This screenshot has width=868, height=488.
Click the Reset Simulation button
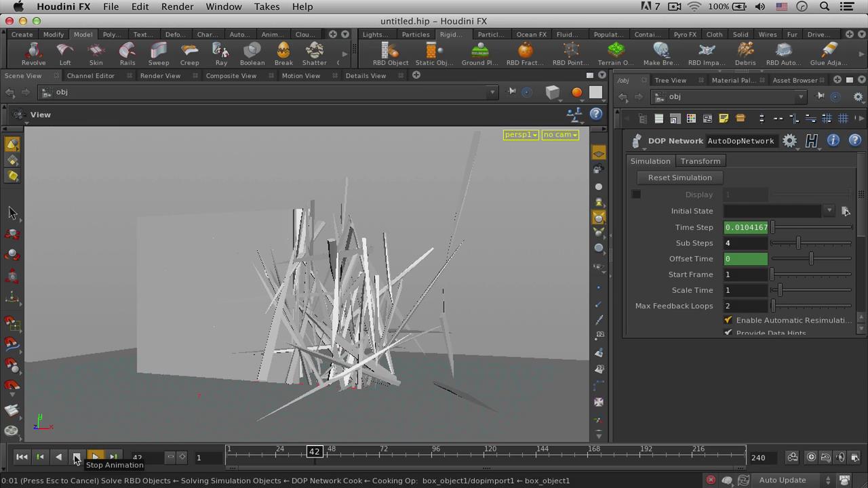point(679,178)
